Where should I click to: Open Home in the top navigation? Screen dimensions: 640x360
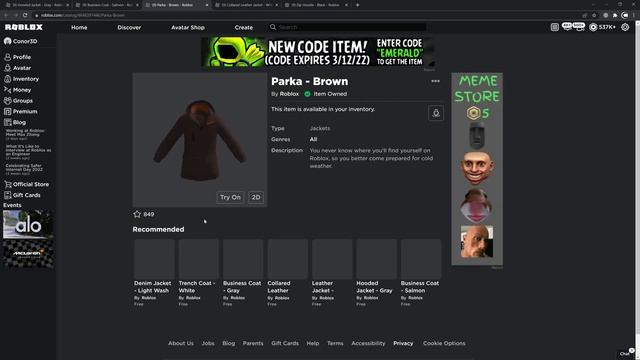pyautogui.click(x=79, y=27)
